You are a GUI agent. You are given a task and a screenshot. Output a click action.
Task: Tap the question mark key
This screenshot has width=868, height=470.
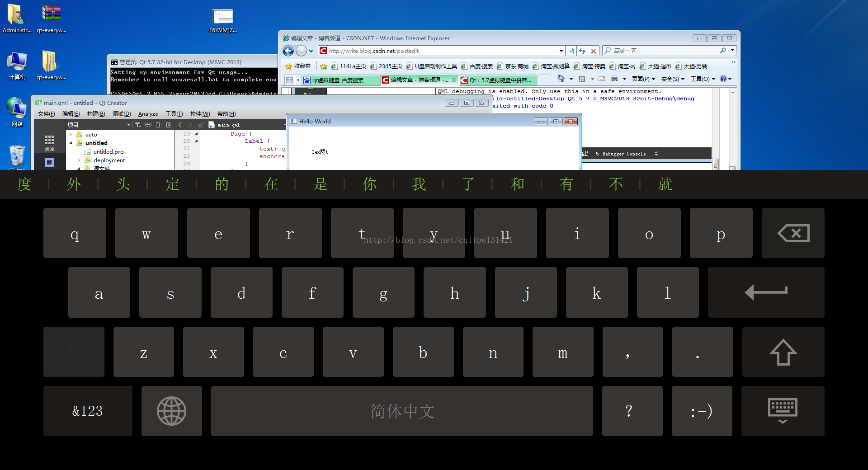[632, 411]
